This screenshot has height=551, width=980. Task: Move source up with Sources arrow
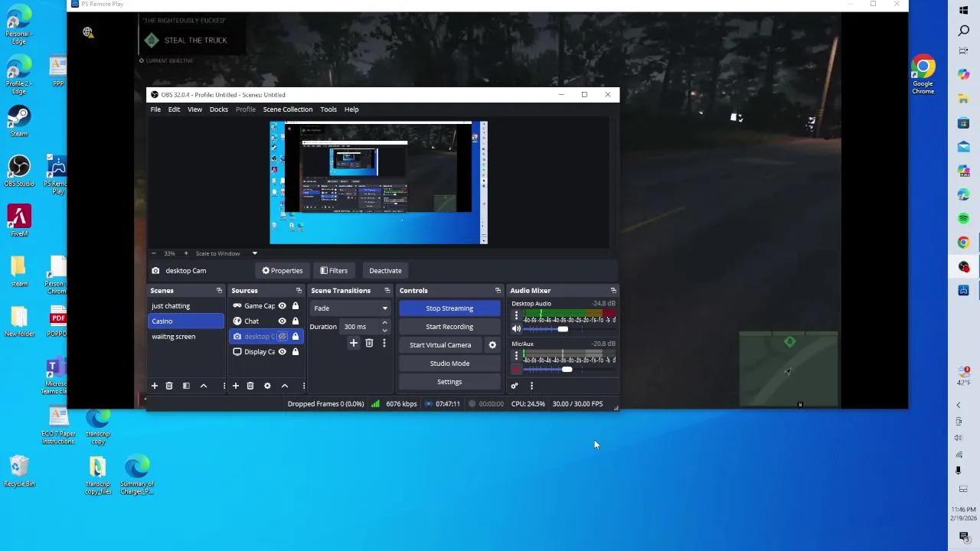point(285,386)
